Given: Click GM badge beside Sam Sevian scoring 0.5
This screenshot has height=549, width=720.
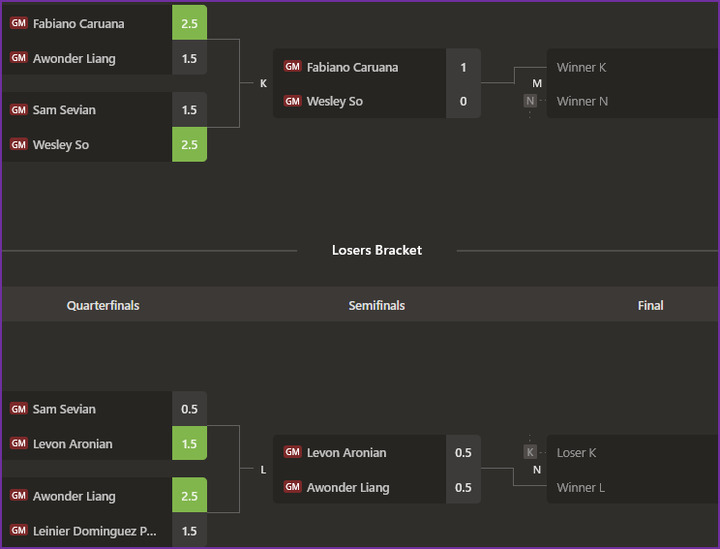Looking at the screenshot, I should pyautogui.click(x=18, y=409).
